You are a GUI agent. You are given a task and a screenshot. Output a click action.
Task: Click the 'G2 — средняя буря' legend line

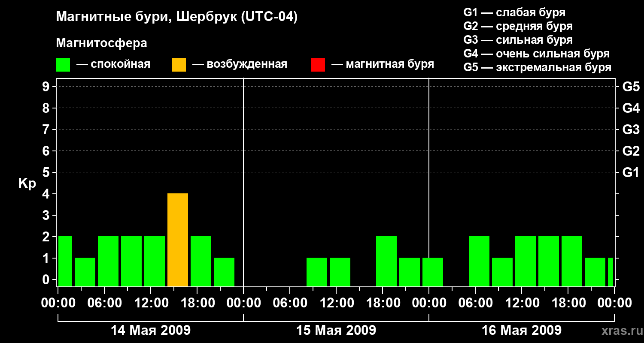click(518, 26)
